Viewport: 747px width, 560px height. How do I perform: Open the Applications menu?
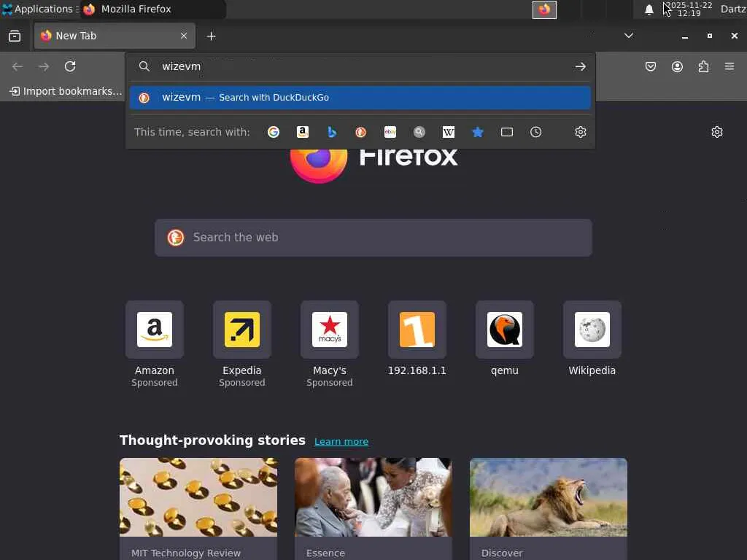(39, 9)
